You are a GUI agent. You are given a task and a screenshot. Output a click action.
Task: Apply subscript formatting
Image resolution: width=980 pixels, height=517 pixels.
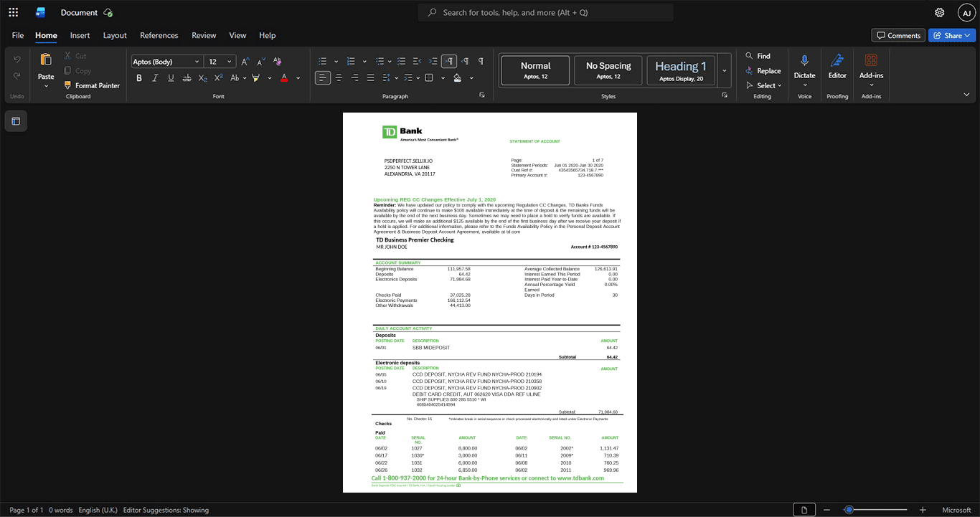pyautogui.click(x=202, y=77)
